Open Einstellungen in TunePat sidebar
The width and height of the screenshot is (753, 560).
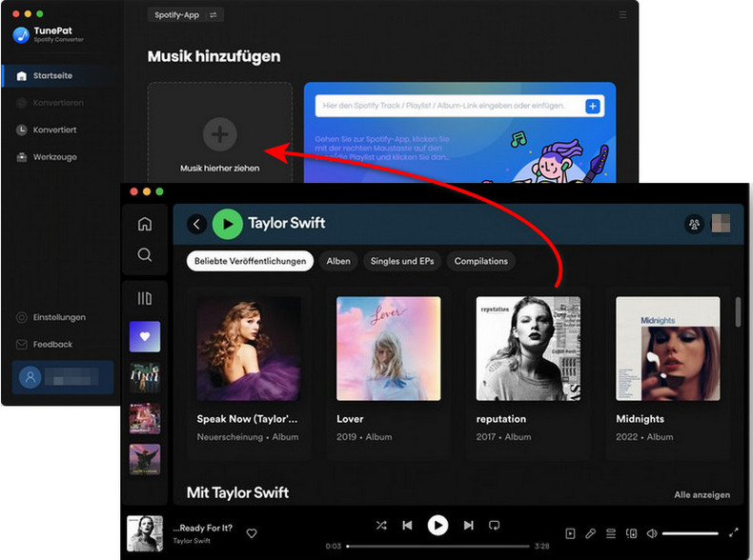(x=59, y=317)
